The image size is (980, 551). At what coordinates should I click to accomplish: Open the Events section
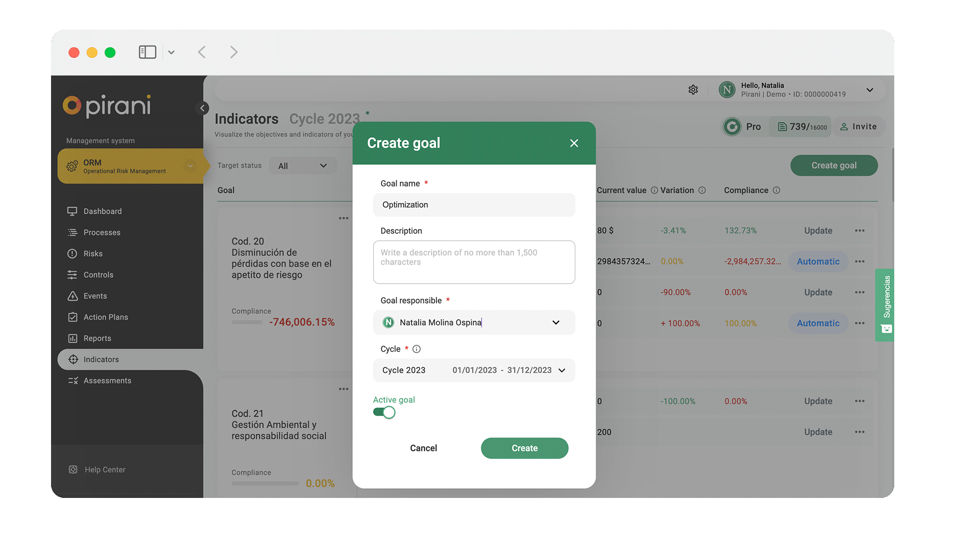coord(95,296)
